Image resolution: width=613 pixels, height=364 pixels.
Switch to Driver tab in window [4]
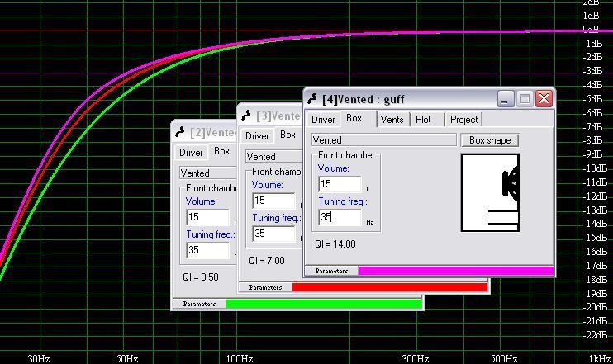tap(323, 120)
